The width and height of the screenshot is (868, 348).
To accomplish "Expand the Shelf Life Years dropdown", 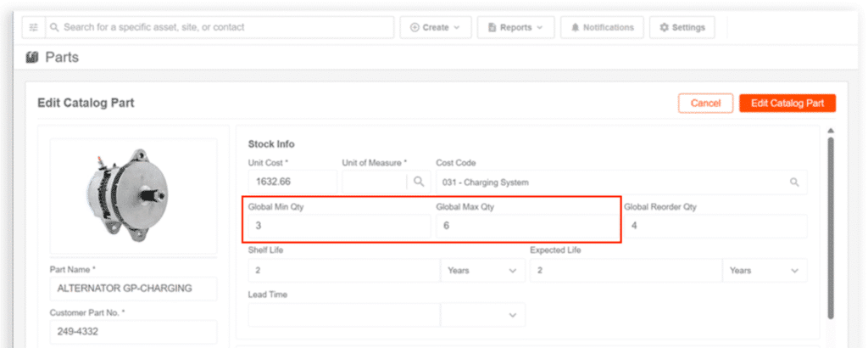I will pos(481,270).
